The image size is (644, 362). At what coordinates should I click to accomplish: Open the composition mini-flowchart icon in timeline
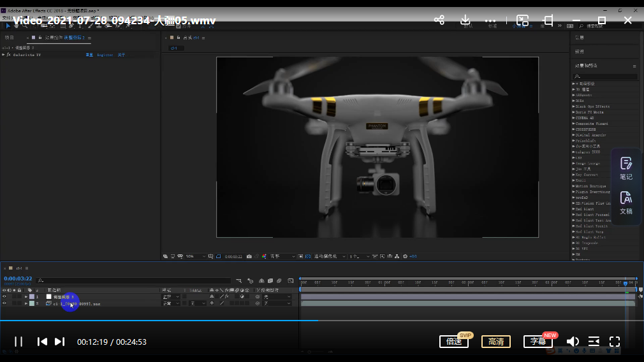(x=239, y=280)
